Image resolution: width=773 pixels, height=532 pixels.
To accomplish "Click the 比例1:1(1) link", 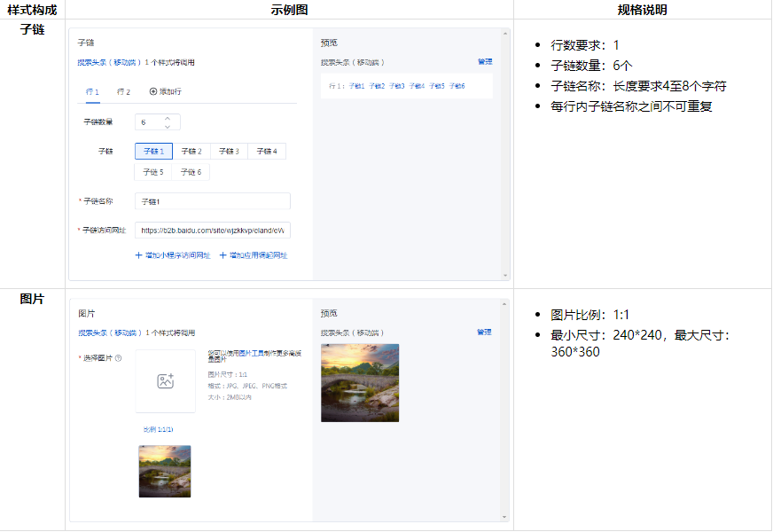I will click(159, 428).
